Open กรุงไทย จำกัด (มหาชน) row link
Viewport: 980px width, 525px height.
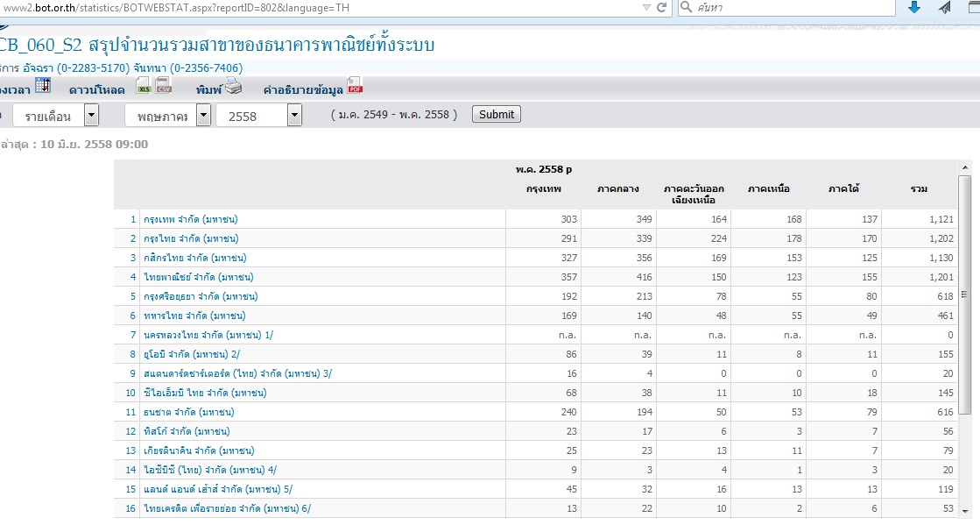click(191, 239)
